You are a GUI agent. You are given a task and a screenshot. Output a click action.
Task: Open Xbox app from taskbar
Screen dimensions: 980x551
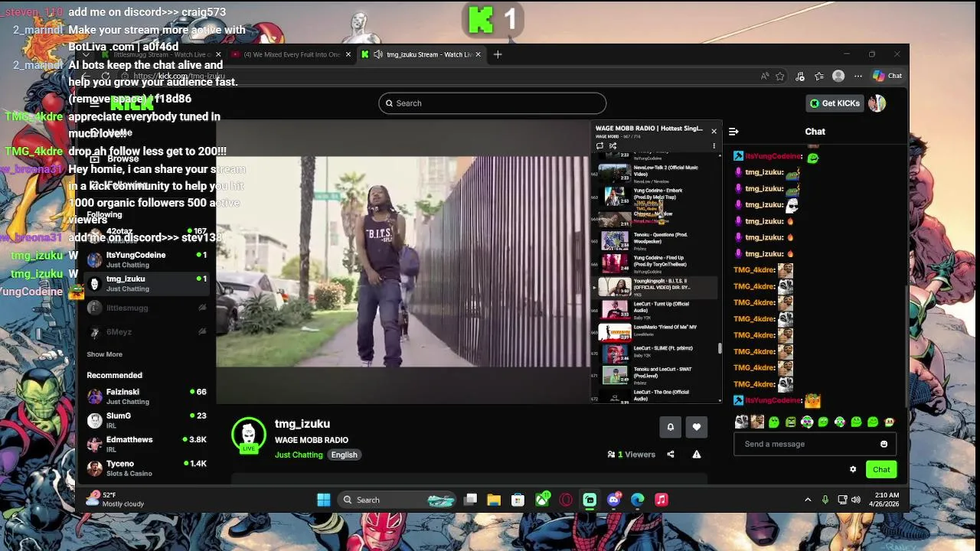(x=542, y=500)
